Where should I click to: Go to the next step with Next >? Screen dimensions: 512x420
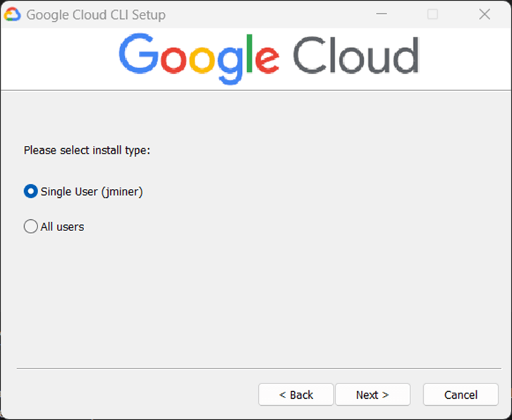point(372,395)
